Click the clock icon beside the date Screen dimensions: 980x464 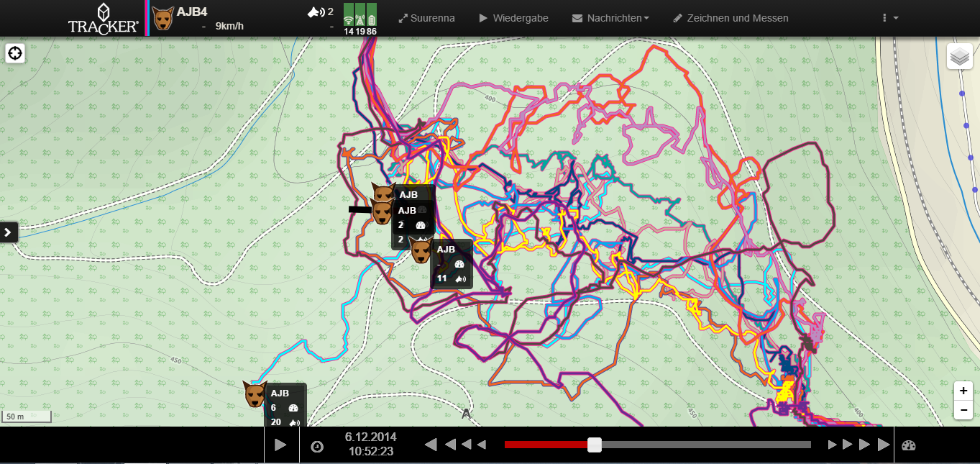(317, 446)
